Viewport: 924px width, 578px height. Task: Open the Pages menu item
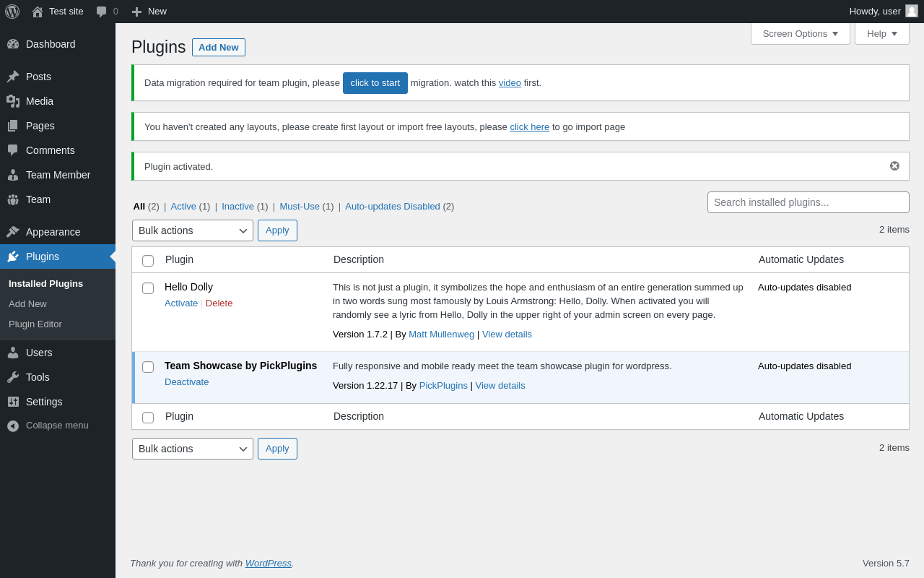(58, 126)
